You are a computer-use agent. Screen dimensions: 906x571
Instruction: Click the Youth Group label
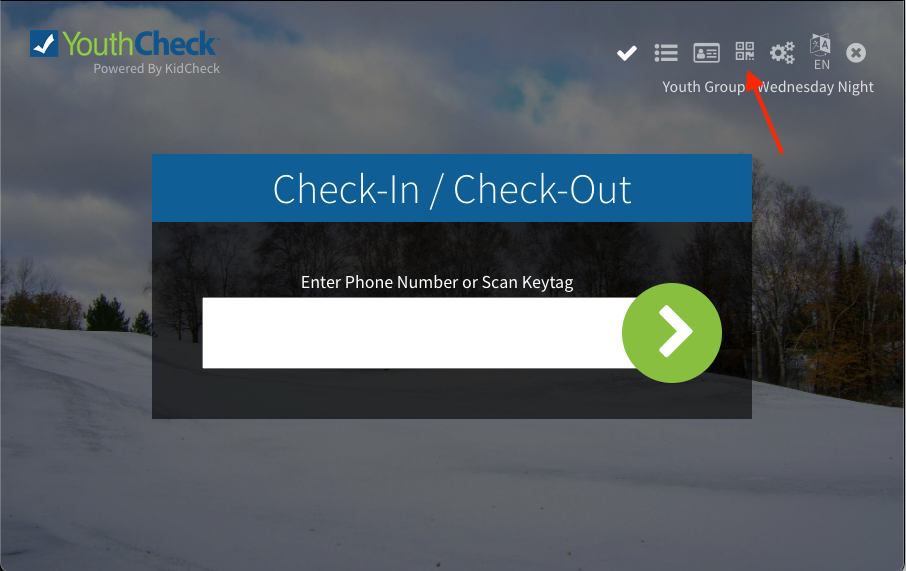click(703, 87)
